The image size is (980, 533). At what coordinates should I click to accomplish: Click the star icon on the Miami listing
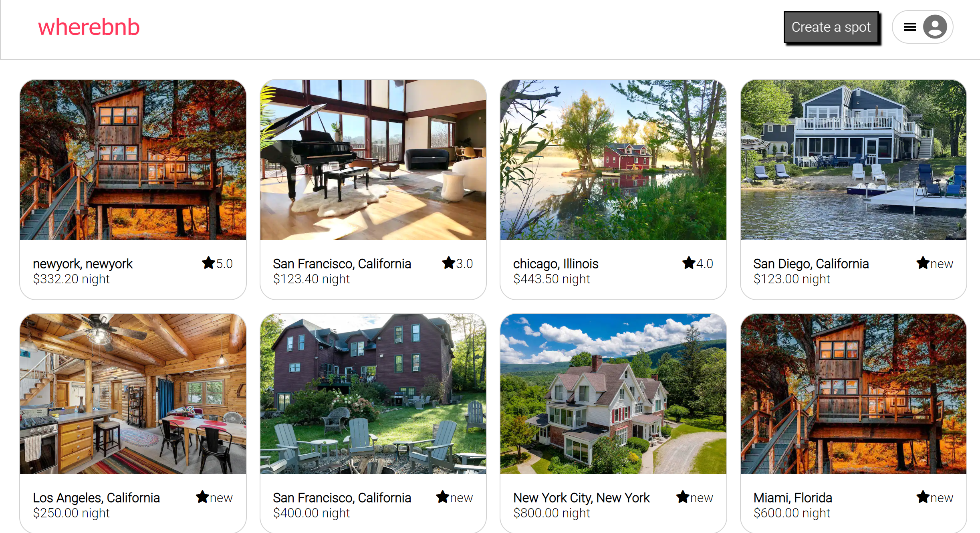point(923,497)
